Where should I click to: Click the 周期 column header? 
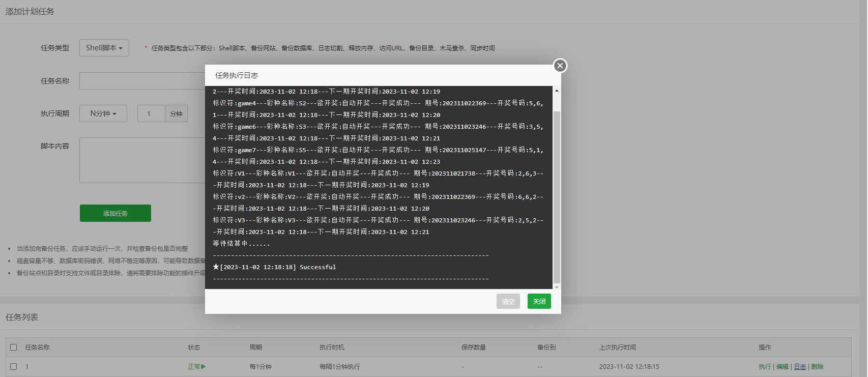(x=255, y=347)
